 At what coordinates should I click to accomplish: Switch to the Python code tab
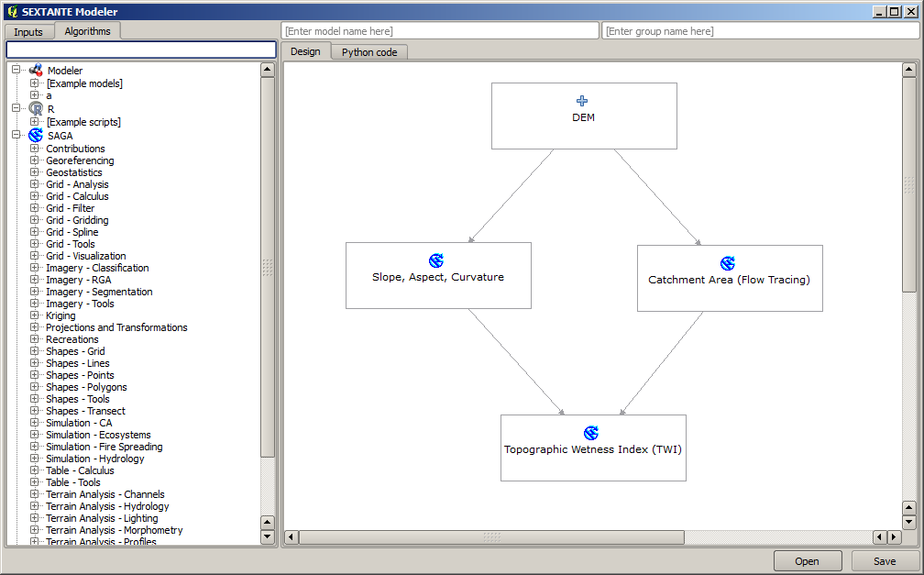pyautogui.click(x=369, y=52)
